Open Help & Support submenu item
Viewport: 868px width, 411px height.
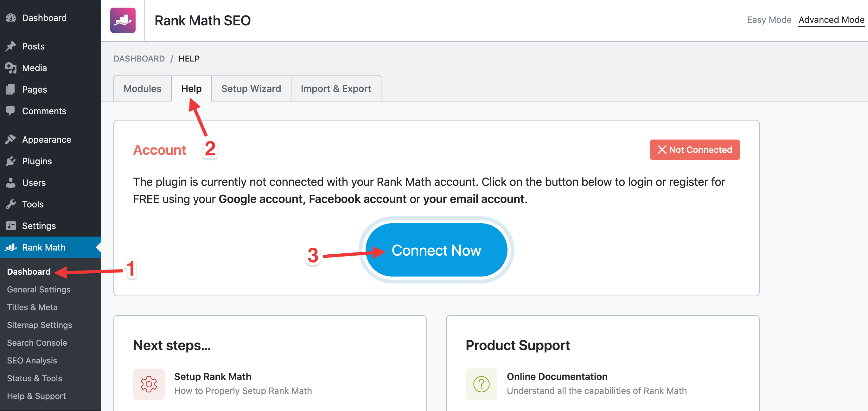pyautogui.click(x=36, y=396)
